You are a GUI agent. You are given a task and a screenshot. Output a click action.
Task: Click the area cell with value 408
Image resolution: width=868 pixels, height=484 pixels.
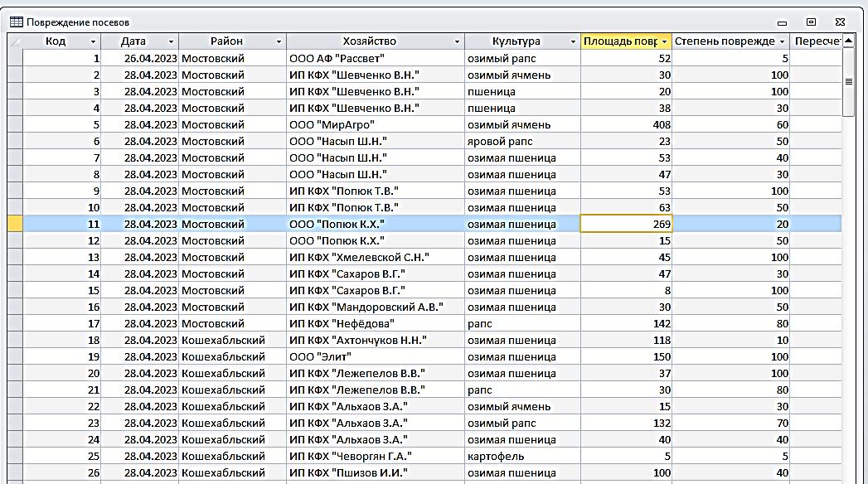(626, 125)
